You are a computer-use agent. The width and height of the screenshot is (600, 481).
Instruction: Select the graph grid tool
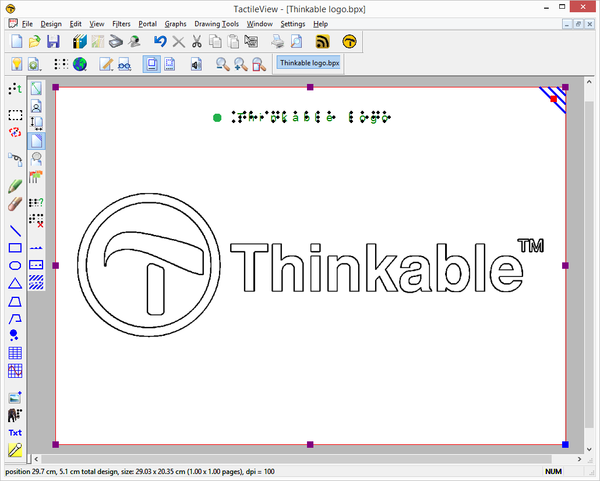click(15, 370)
